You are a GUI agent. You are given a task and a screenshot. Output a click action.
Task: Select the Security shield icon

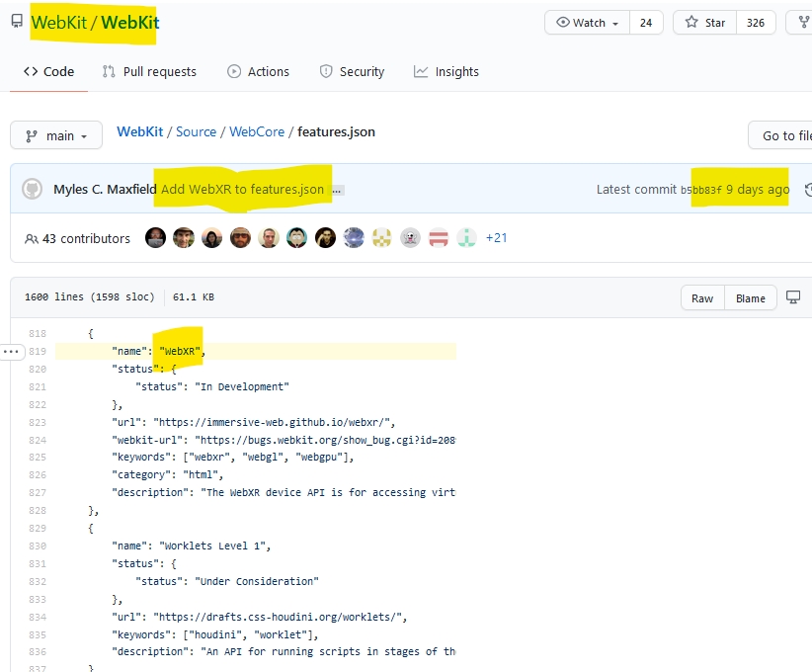pyautogui.click(x=326, y=71)
